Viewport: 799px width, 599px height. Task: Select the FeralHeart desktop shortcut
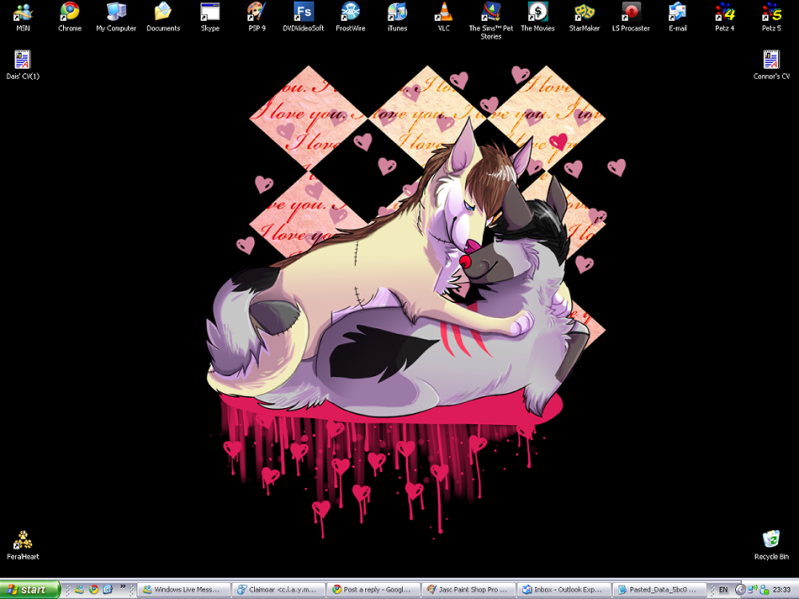click(x=23, y=545)
